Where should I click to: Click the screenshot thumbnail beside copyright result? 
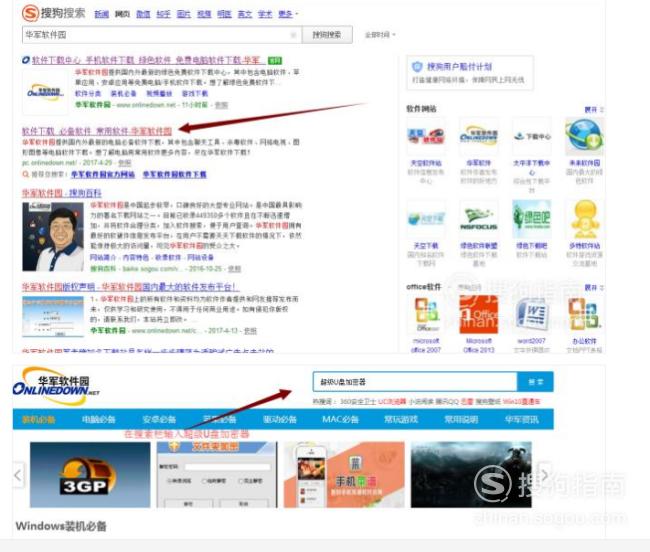pyautogui.click(x=53, y=317)
